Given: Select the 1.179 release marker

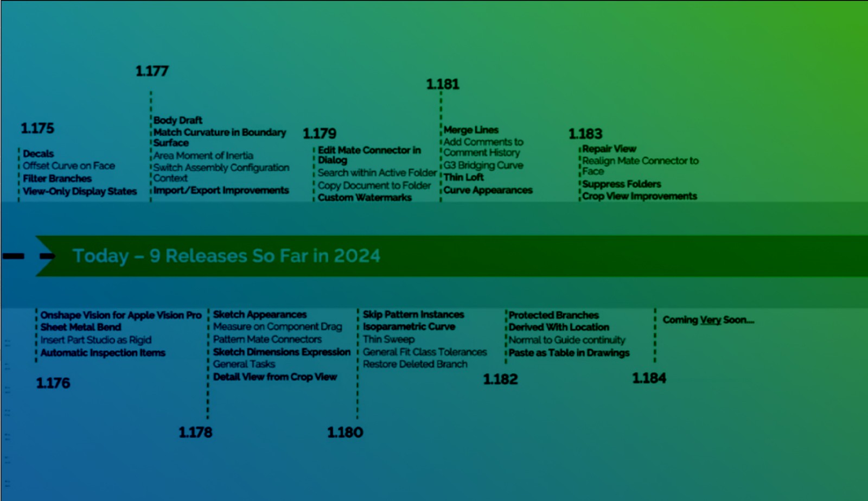Looking at the screenshot, I should click(320, 134).
